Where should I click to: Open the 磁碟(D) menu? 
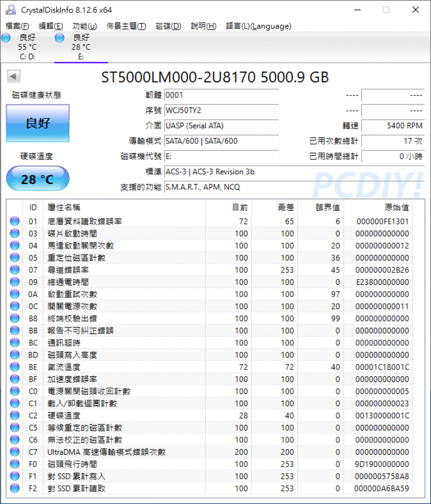[168, 26]
